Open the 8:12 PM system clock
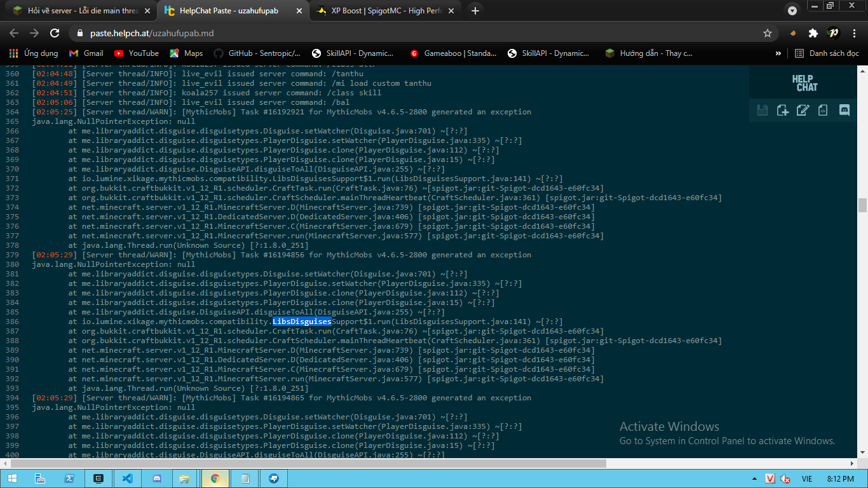The height and width of the screenshot is (488, 868). [840, 478]
